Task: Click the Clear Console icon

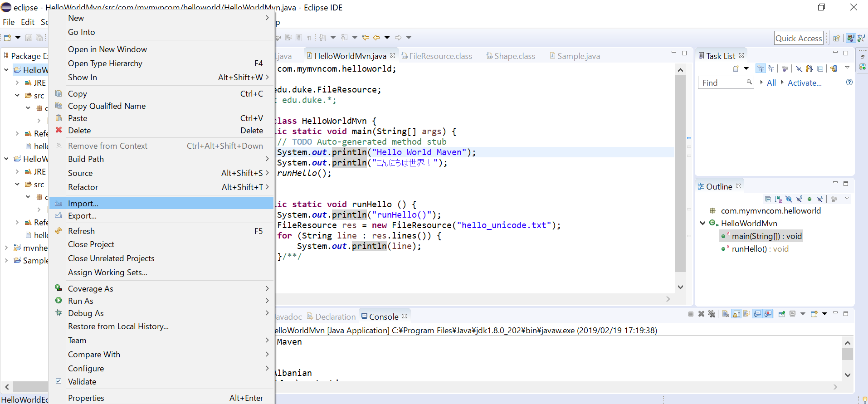Action: click(x=726, y=314)
